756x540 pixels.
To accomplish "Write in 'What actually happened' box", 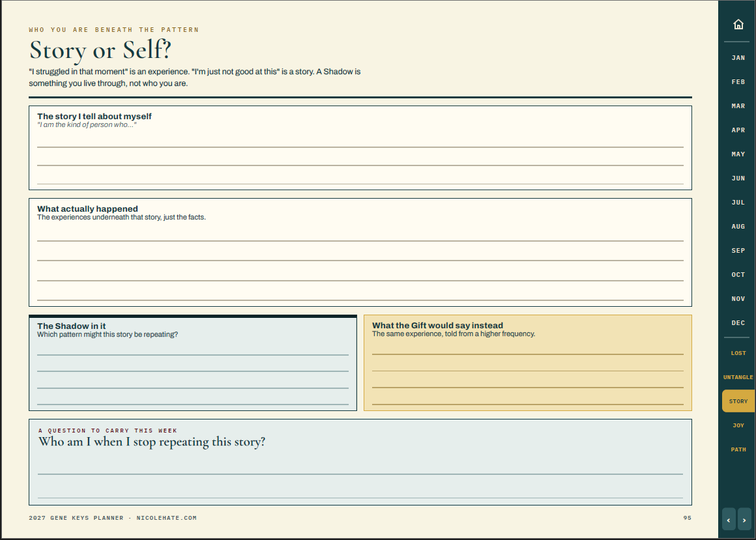I will (x=360, y=253).
